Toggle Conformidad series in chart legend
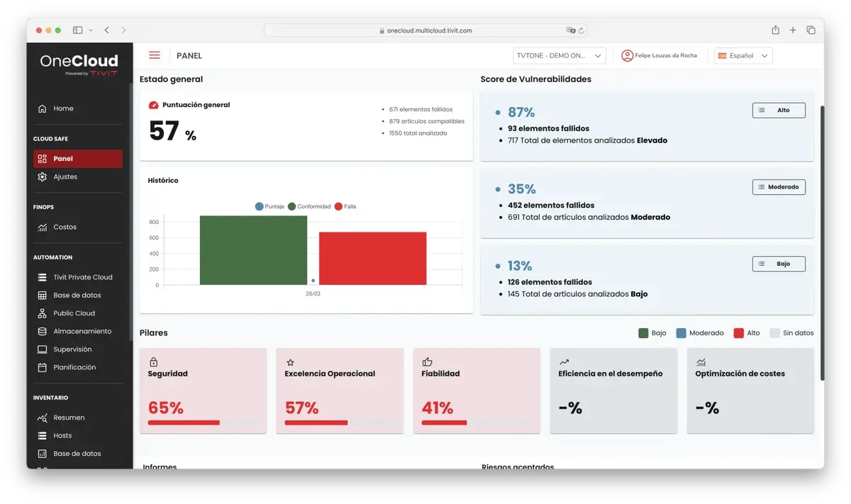Screen dimensions: 851x504 [309, 206]
